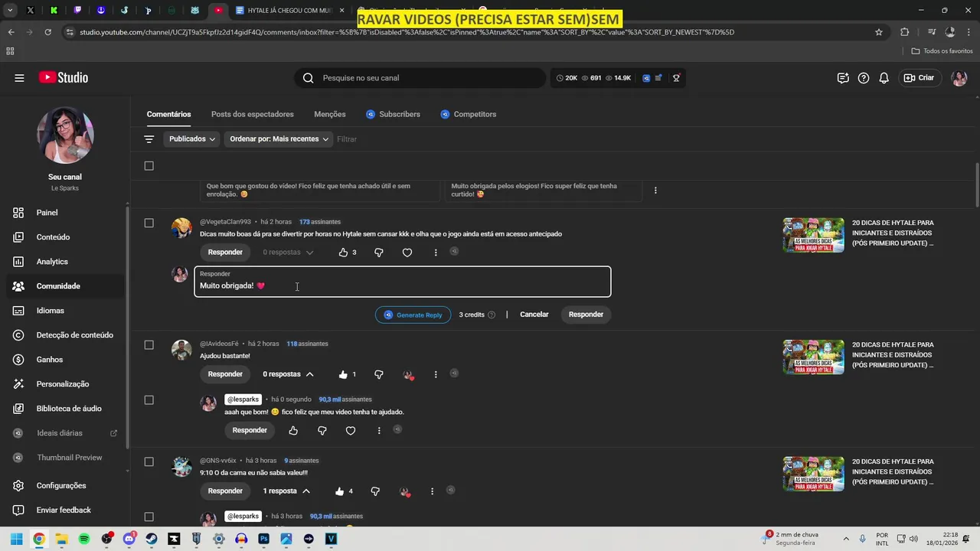Switch to the Menções tab

point(330,114)
